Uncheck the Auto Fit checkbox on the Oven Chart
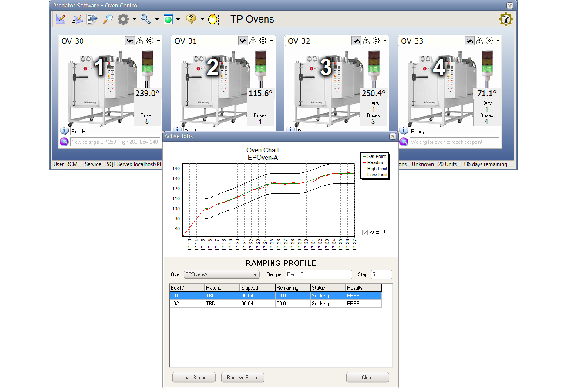Image resolution: width=566 pixels, height=392 pixels. (x=365, y=232)
